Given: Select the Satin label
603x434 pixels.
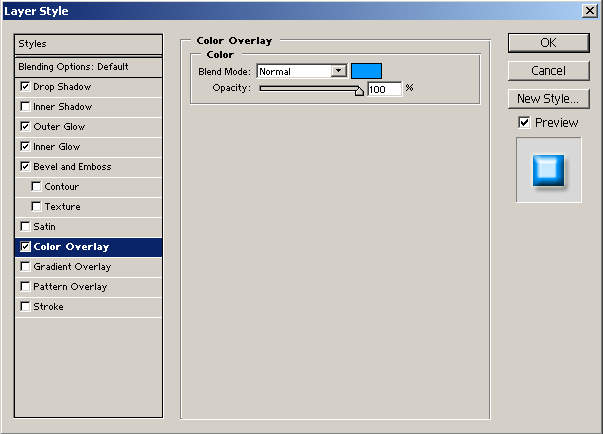Looking at the screenshot, I should point(44,227).
